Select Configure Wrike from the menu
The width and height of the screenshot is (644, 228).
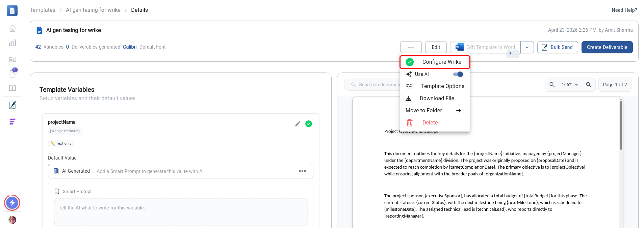[x=435, y=62]
